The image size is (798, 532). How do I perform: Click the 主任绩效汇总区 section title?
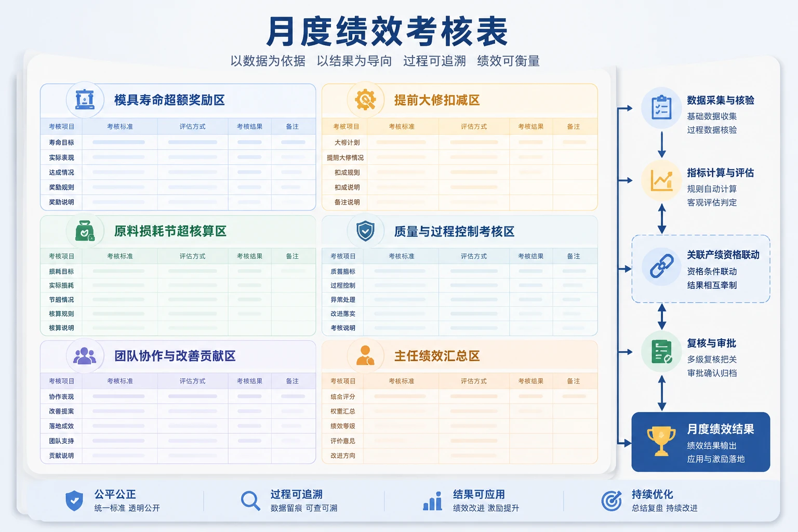[437, 356]
